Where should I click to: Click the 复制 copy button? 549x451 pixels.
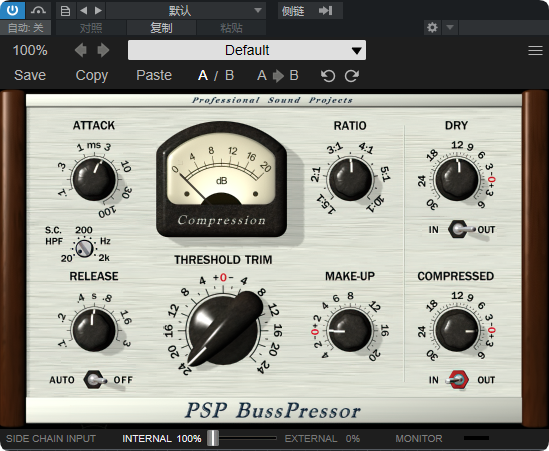(x=161, y=28)
